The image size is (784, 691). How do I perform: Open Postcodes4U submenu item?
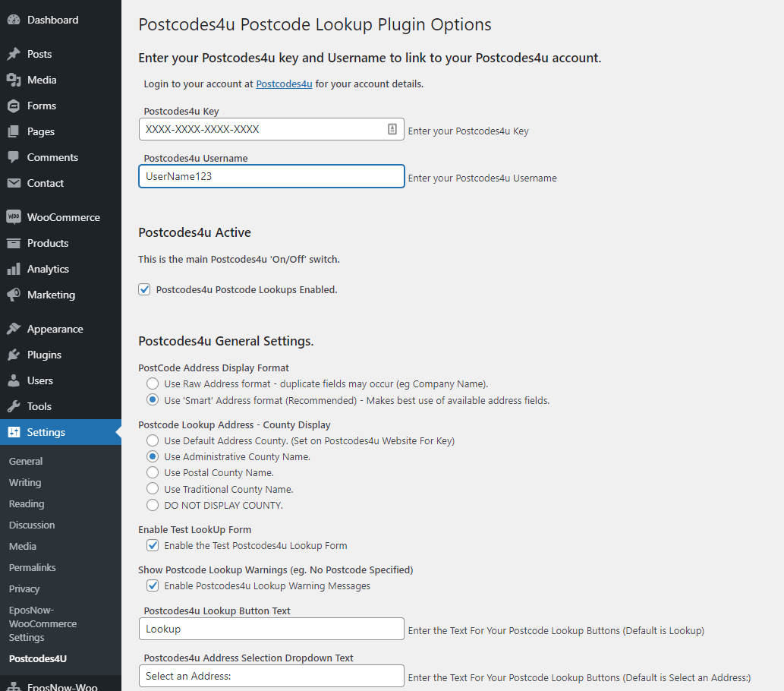pos(38,658)
